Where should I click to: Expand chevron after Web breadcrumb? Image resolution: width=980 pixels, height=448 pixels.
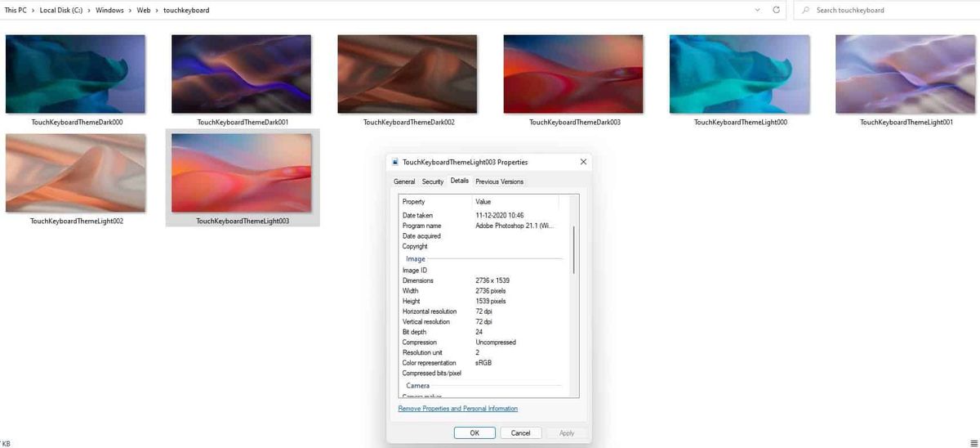click(157, 10)
